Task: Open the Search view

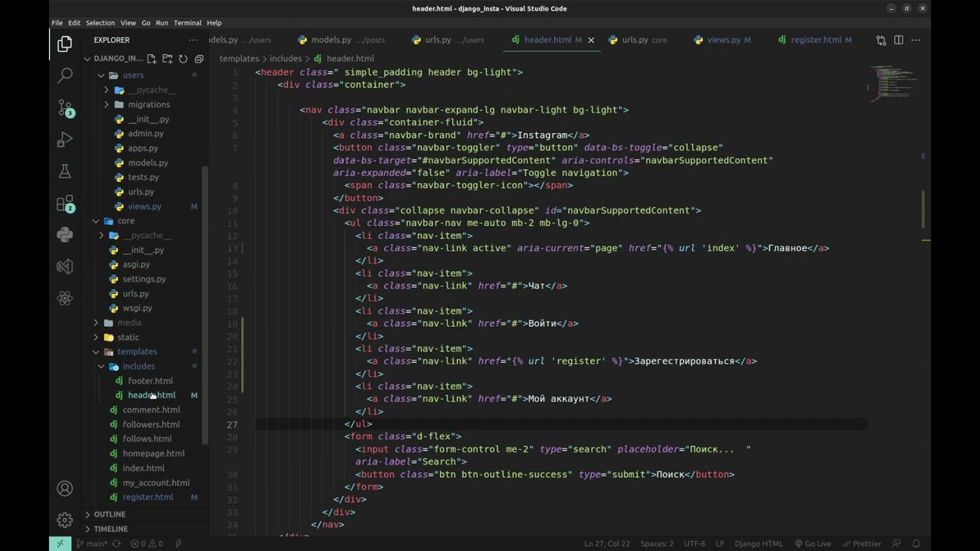Action: coord(65,75)
